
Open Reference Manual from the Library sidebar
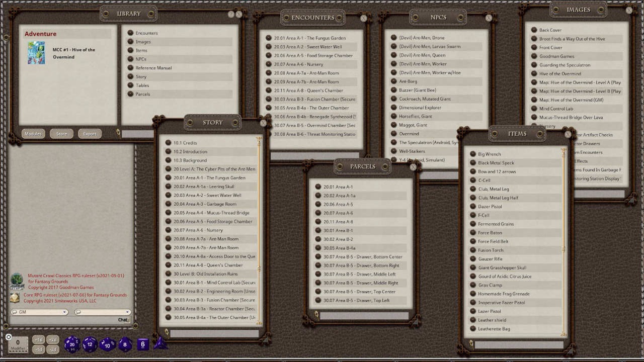[x=153, y=68]
